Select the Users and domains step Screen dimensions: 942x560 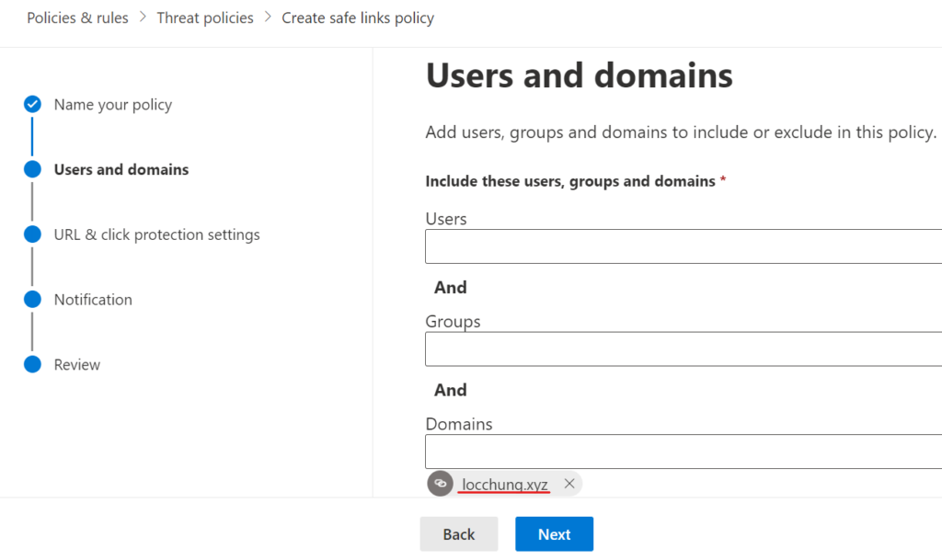click(x=121, y=169)
